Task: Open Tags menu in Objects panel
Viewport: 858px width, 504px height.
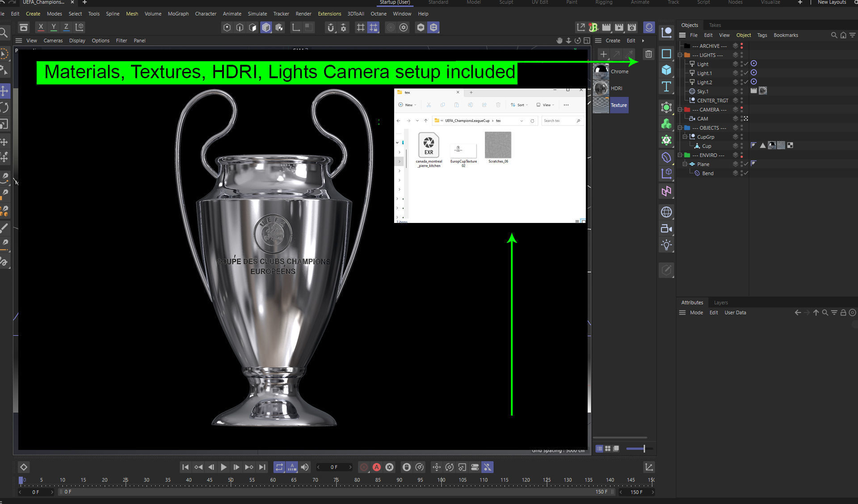Action: point(762,35)
